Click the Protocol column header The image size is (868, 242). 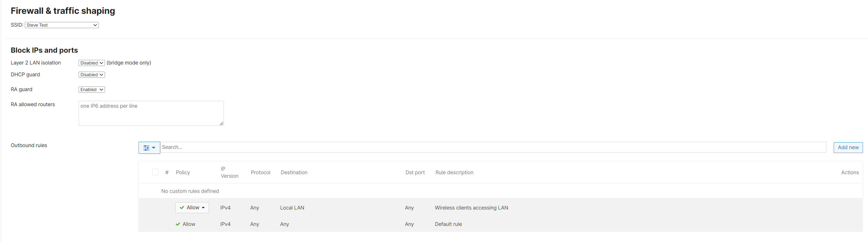(x=260, y=172)
